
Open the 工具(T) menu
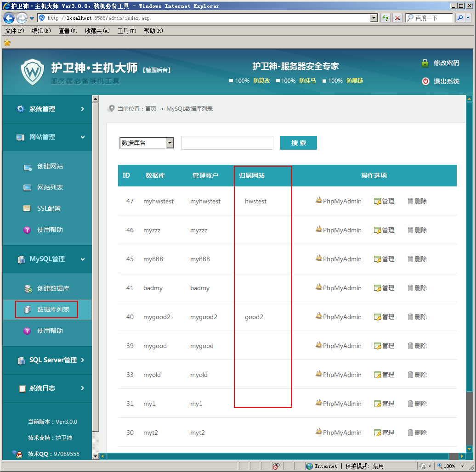(x=127, y=31)
